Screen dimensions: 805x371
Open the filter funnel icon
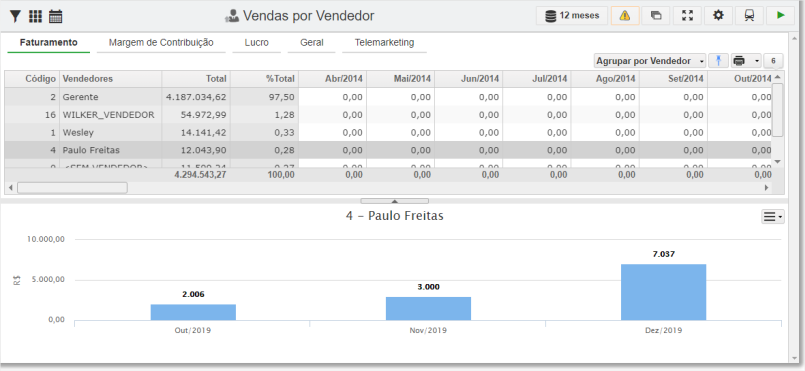coord(15,16)
